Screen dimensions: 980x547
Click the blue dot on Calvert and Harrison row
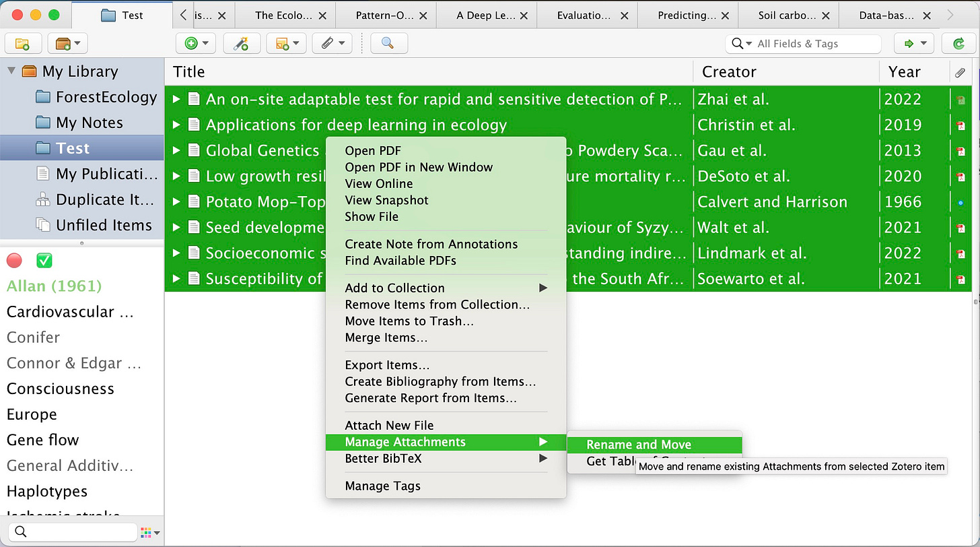pos(961,203)
